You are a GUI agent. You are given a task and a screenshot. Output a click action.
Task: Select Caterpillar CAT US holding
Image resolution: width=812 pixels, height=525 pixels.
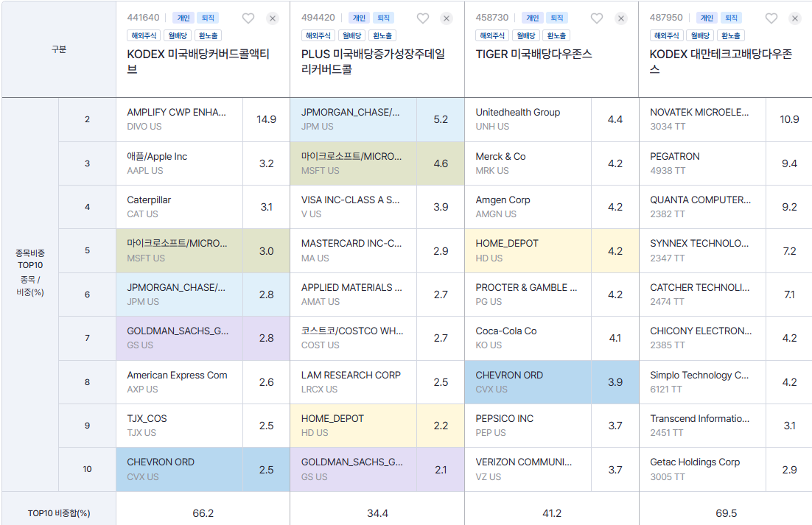pos(179,207)
